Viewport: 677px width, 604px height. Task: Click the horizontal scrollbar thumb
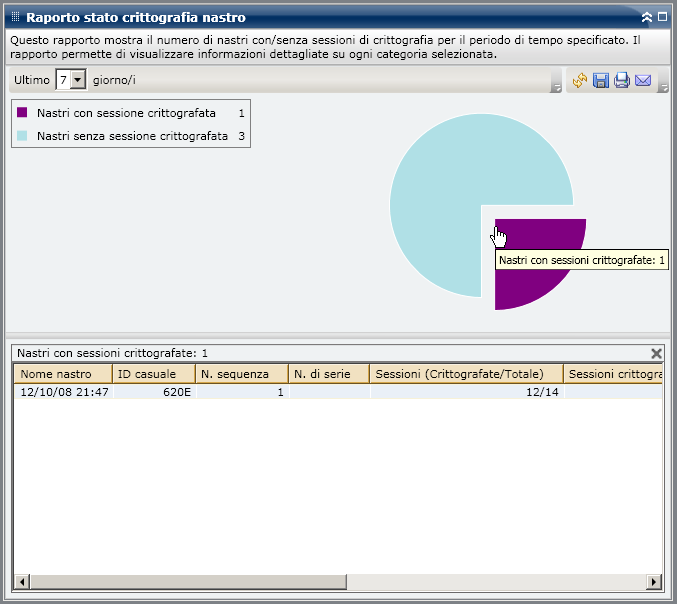[x=188, y=582]
